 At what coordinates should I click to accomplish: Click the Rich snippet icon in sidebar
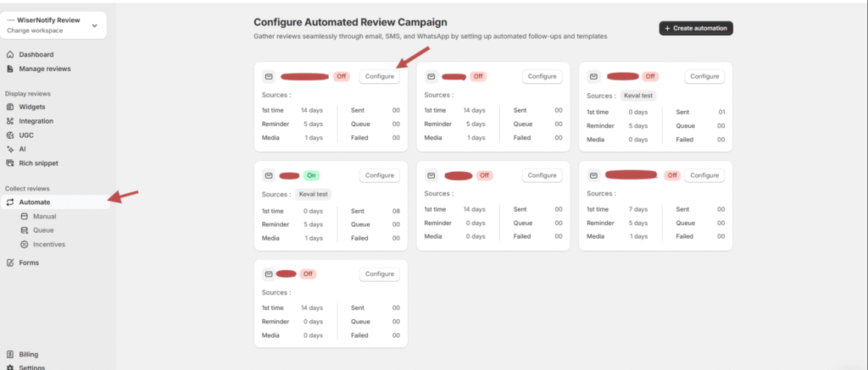[x=10, y=163]
